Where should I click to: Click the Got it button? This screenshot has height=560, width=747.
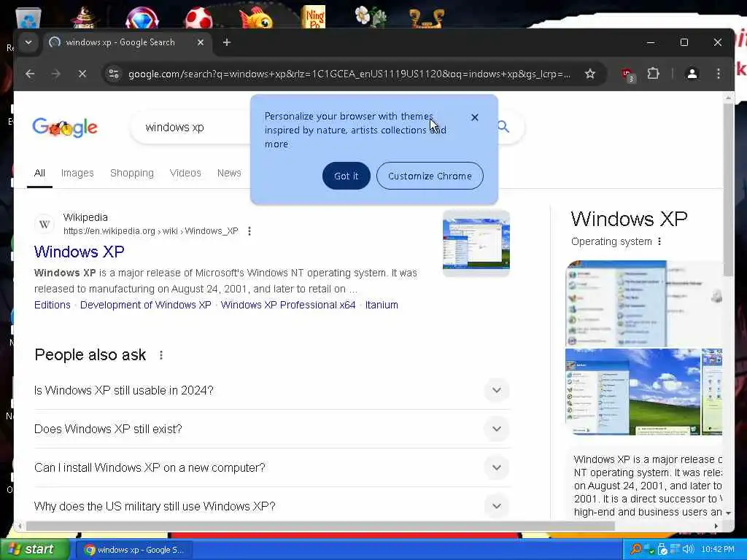pyautogui.click(x=347, y=176)
